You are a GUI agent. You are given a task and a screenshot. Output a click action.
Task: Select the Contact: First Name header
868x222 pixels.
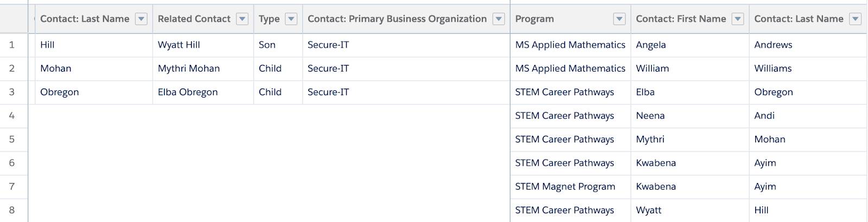point(680,19)
